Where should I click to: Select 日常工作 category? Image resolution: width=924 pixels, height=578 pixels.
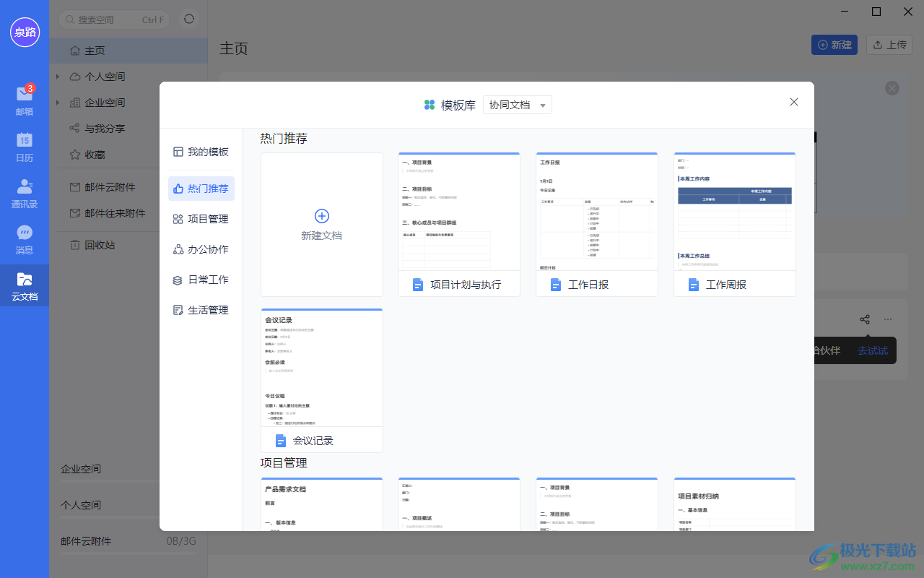coord(201,280)
